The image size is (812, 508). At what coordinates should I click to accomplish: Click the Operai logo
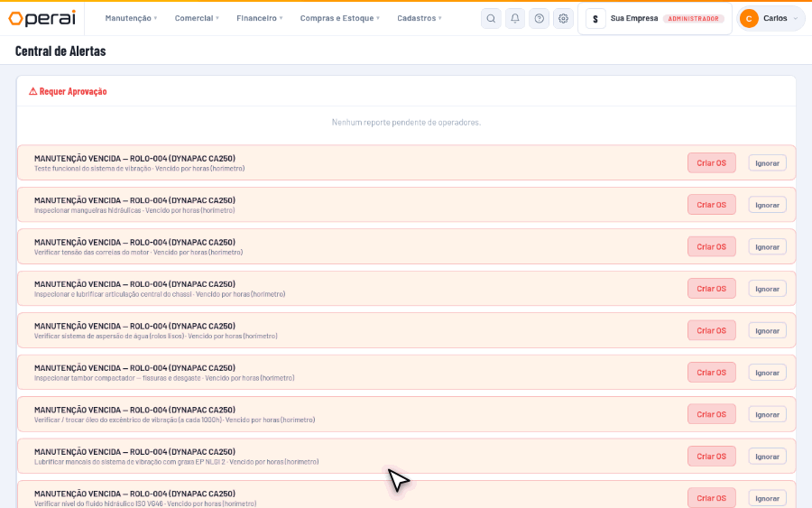[x=42, y=18]
